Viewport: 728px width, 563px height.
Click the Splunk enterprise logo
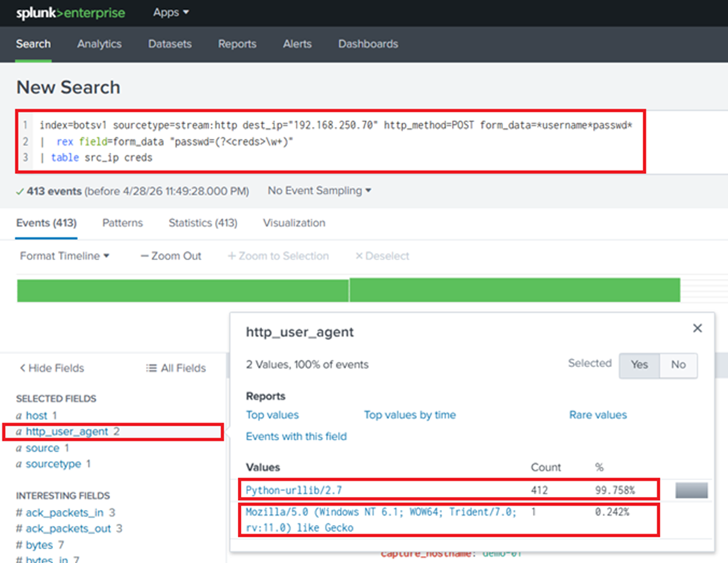[70, 12]
